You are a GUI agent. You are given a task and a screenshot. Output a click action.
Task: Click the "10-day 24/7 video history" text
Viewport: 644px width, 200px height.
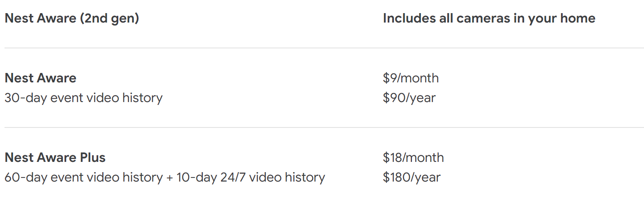click(251, 177)
